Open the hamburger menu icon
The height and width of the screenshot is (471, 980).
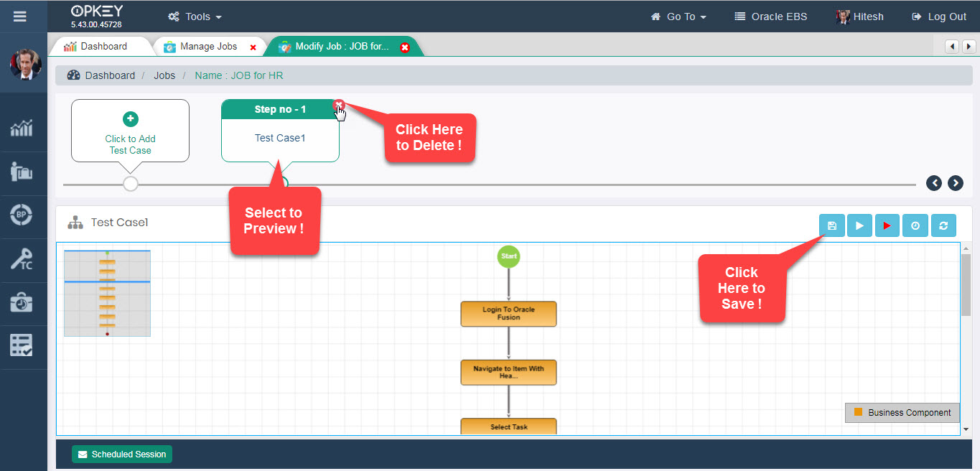(x=20, y=16)
